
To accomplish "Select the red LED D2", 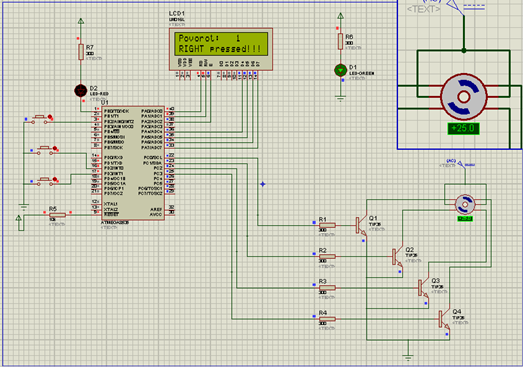I will tap(81, 90).
